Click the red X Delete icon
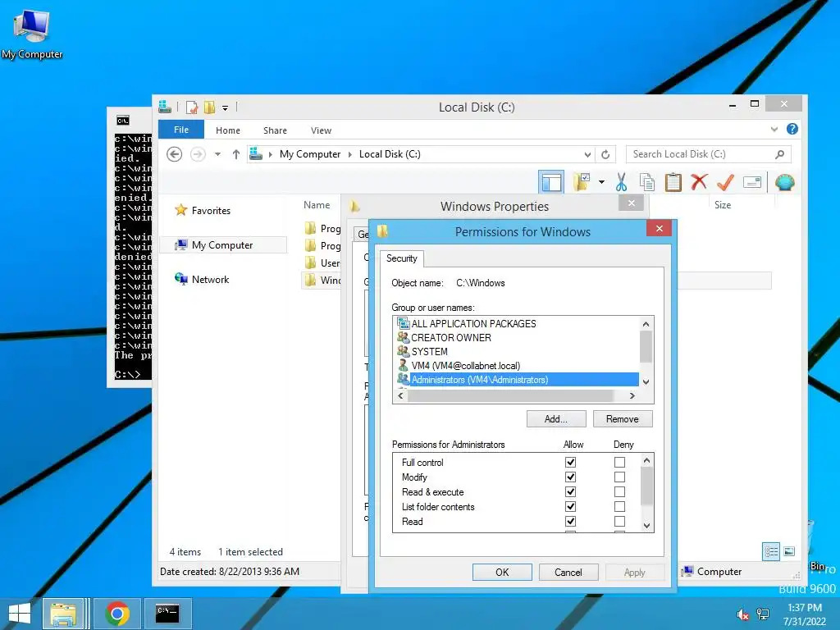This screenshot has width=840, height=630. (699, 182)
